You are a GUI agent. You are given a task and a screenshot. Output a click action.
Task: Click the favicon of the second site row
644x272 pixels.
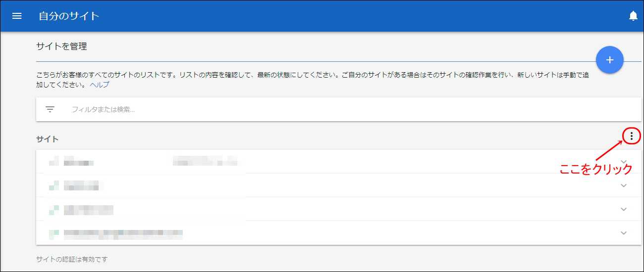click(x=54, y=185)
